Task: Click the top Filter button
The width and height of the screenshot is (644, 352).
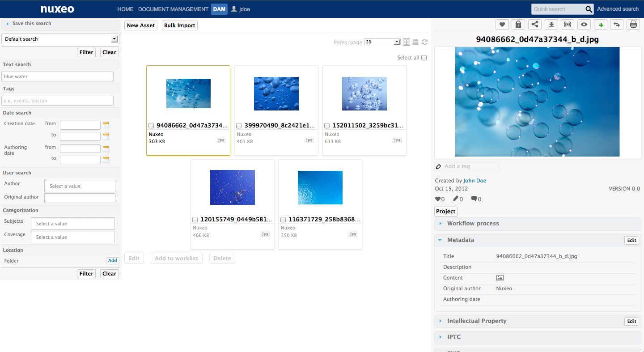Action: [86, 52]
